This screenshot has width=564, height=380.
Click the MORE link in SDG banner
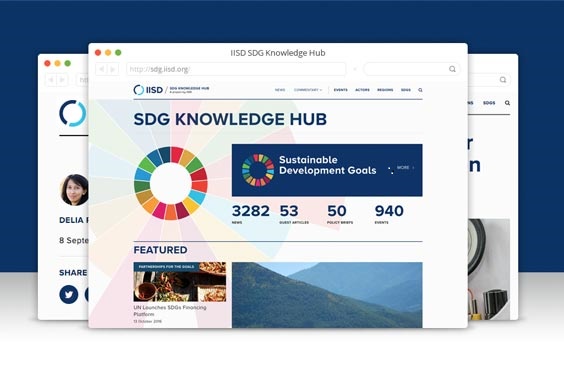point(405,167)
